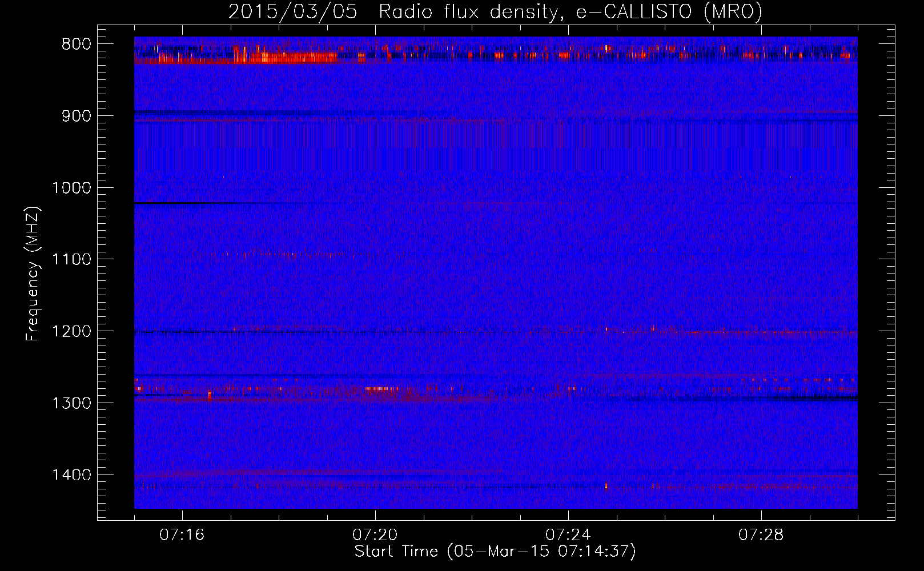Click the 07:28 time tick label

761,534
